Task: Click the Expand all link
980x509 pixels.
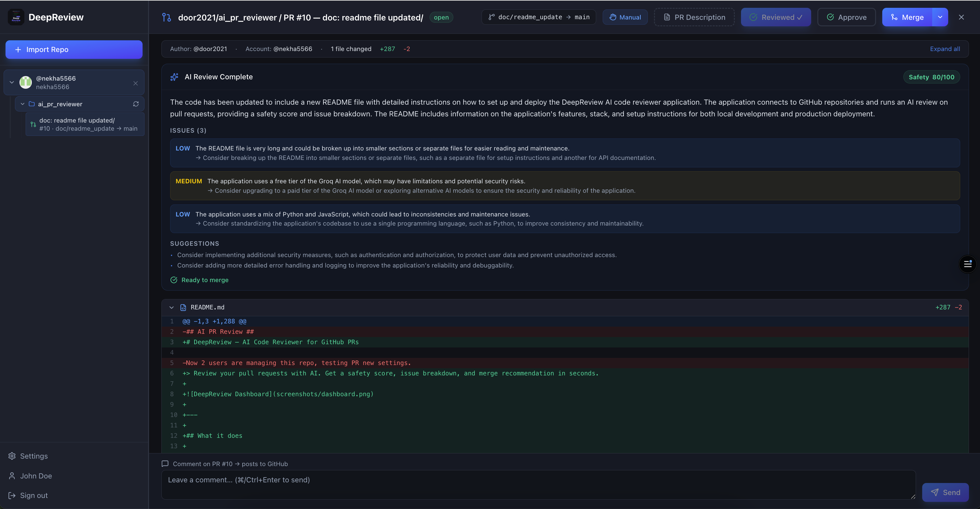Action: (945, 49)
